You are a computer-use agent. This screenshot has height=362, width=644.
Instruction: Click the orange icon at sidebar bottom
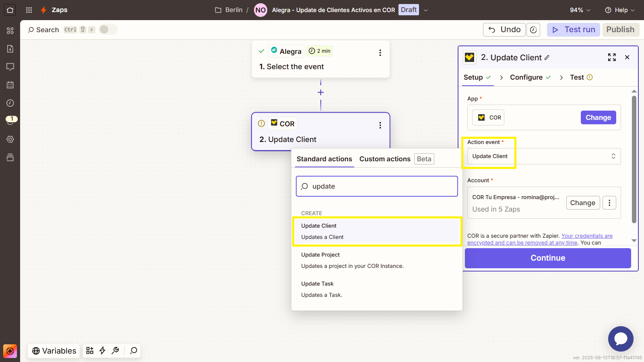10,351
